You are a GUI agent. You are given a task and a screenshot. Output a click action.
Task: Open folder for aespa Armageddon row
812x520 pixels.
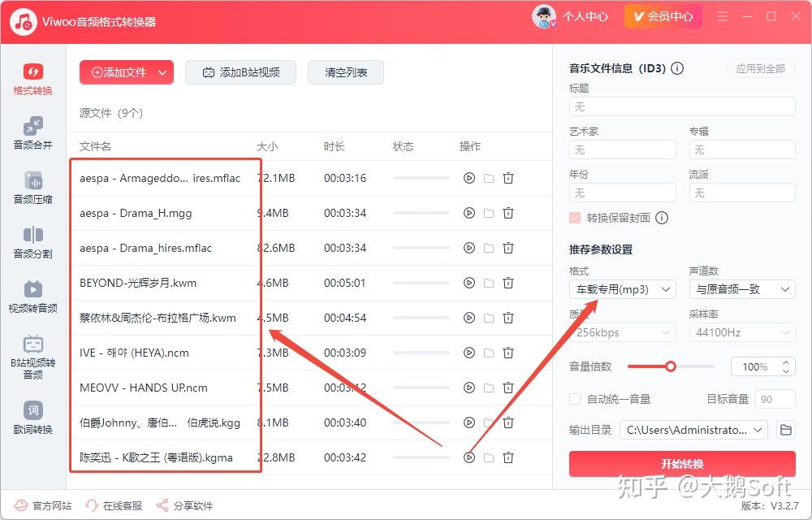[488, 178]
